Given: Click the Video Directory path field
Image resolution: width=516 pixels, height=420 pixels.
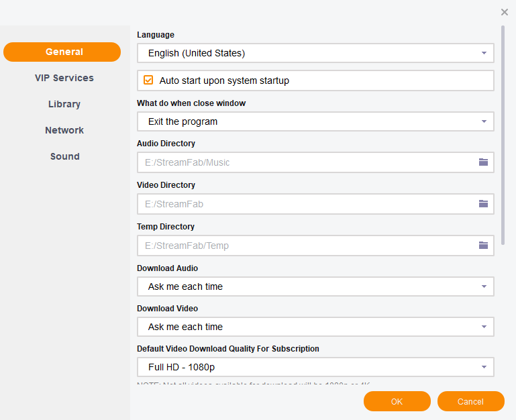Looking at the screenshot, I should point(305,204).
